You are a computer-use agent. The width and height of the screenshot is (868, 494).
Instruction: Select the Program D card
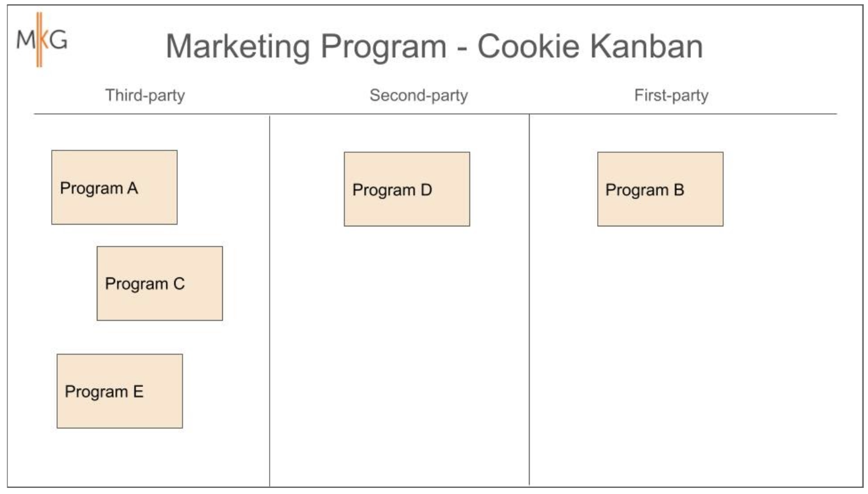point(407,189)
